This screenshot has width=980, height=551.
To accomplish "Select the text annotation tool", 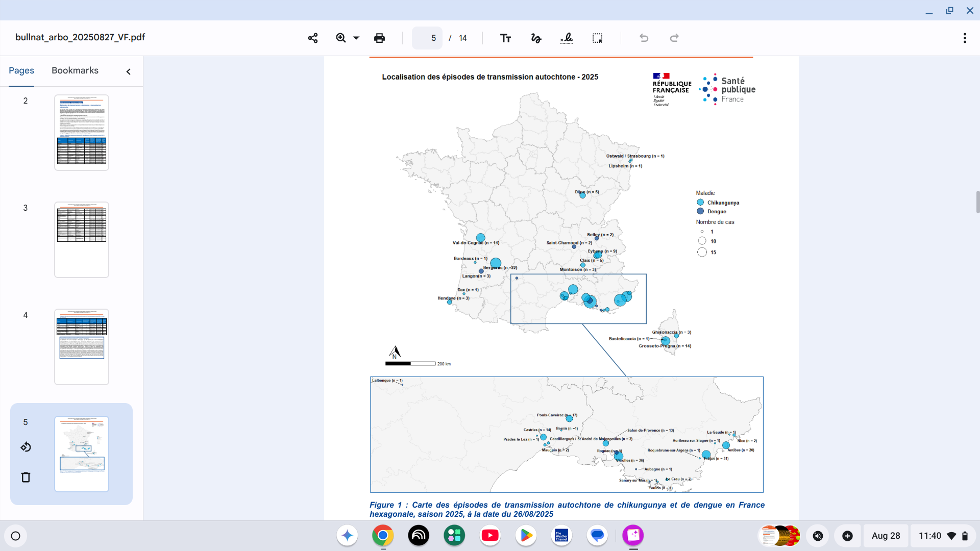I will click(x=505, y=38).
